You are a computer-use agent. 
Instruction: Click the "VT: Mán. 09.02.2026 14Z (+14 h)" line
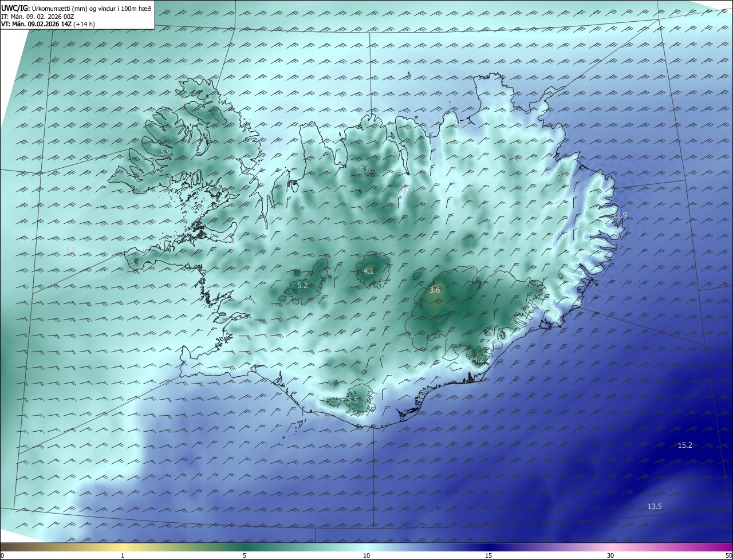click(47, 25)
